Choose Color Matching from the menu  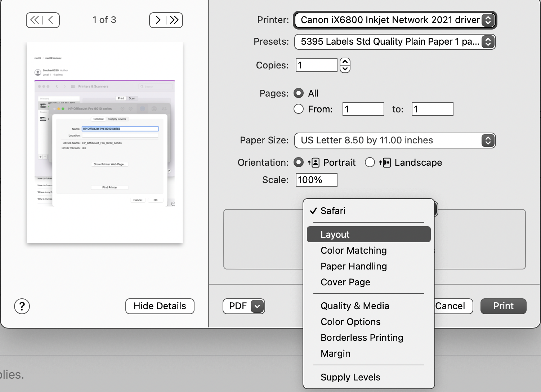(x=369, y=250)
